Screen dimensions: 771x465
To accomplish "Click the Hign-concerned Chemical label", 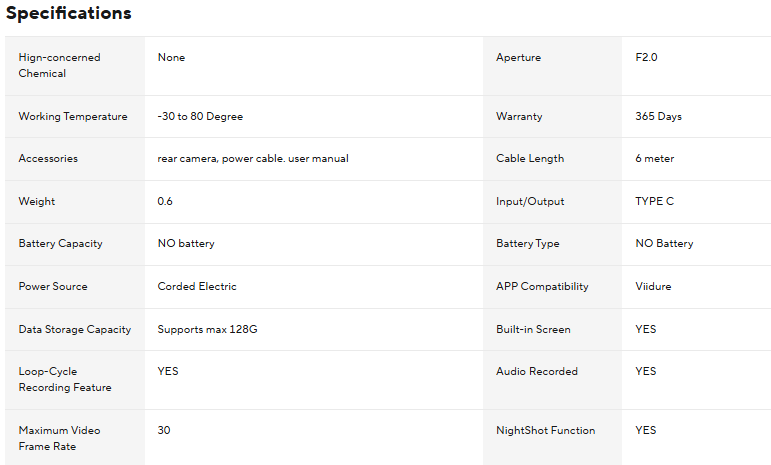I will click(x=59, y=65).
